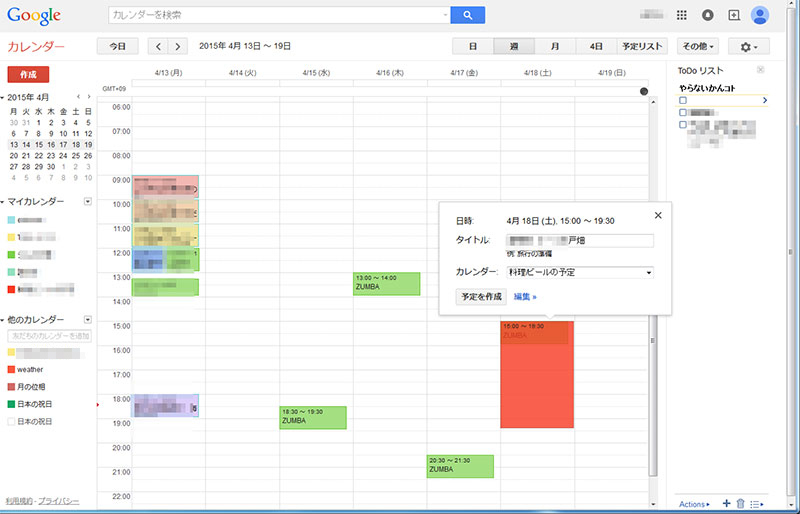Delete task with trash icon
800x514 pixels.
coord(741,503)
